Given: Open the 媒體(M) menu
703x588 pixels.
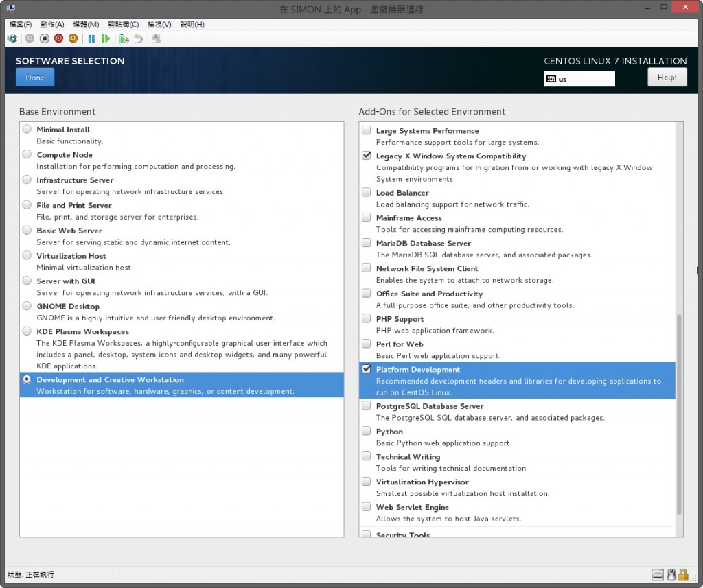Looking at the screenshot, I should tap(86, 24).
